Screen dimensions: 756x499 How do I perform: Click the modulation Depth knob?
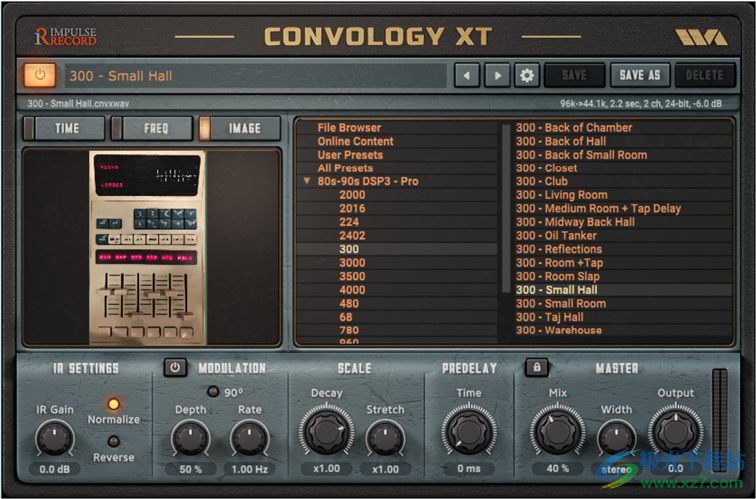click(x=190, y=438)
